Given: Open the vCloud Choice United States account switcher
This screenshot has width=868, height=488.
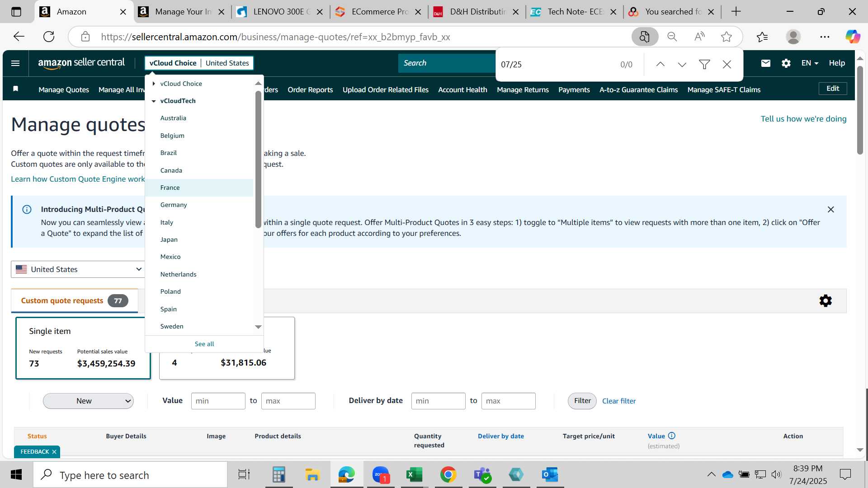Looking at the screenshot, I should (199, 63).
